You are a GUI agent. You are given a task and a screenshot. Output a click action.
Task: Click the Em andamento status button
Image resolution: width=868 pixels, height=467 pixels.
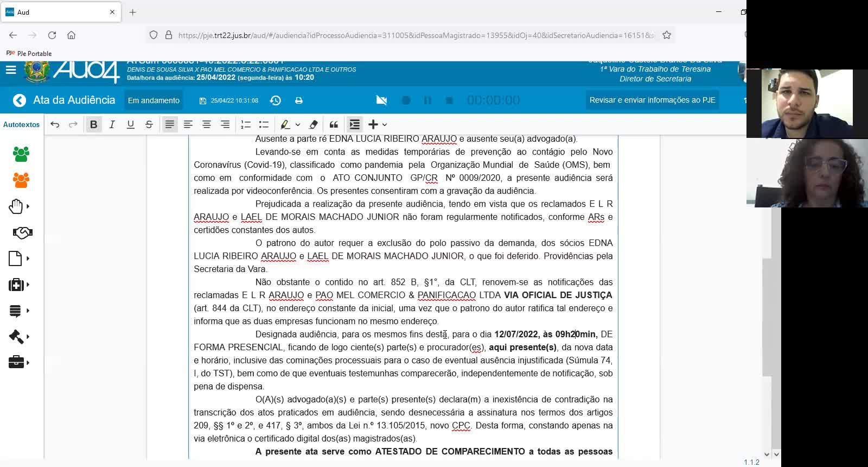point(154,100)
